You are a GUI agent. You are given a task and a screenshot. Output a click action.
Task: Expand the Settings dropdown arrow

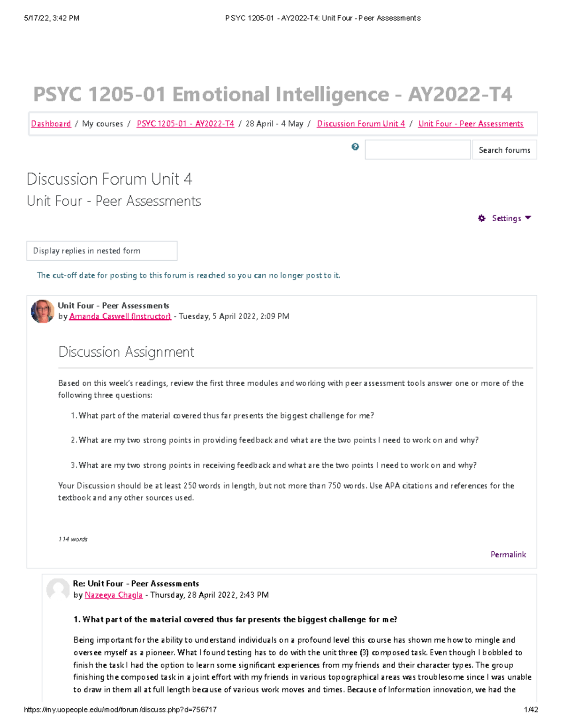point(528,218)
